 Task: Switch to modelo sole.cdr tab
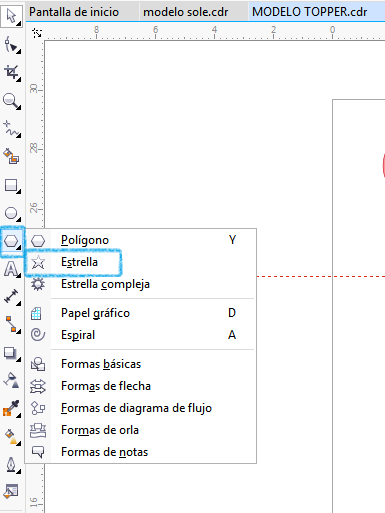(186, 12)
